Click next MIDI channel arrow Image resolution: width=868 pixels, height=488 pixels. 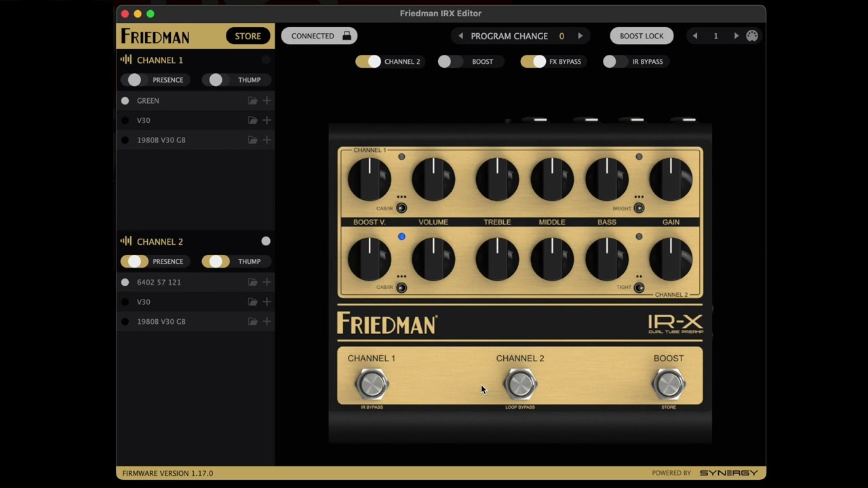click(x=736, y=36)
